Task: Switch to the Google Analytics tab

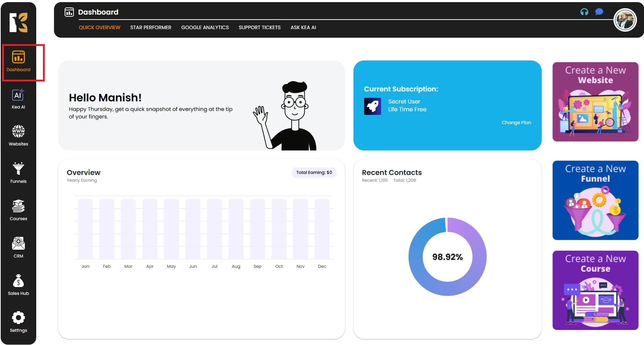Action: pos(205,27)
